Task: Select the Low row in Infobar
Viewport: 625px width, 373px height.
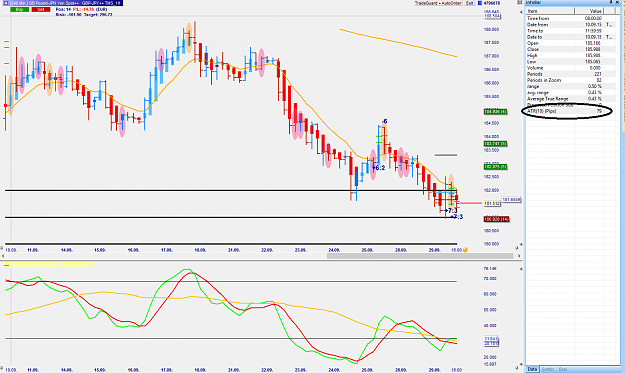Action: (570, 62)
